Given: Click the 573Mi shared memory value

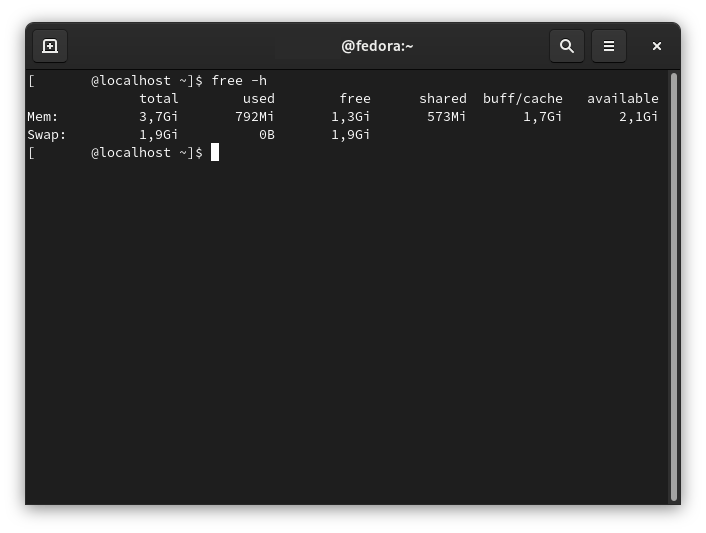Looking at the screenshot, I should click(446, 117).
